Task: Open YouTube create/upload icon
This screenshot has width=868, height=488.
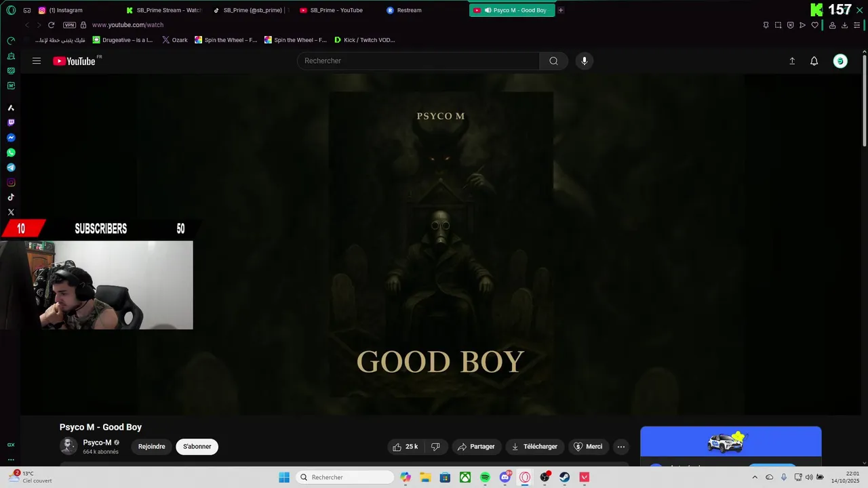Action: [792, 61]
